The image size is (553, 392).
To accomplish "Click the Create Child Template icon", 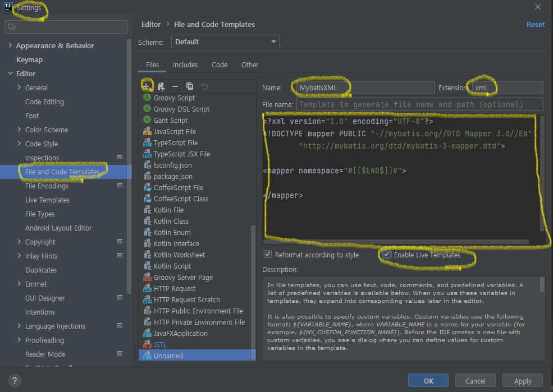I will (x=161, y=85).
